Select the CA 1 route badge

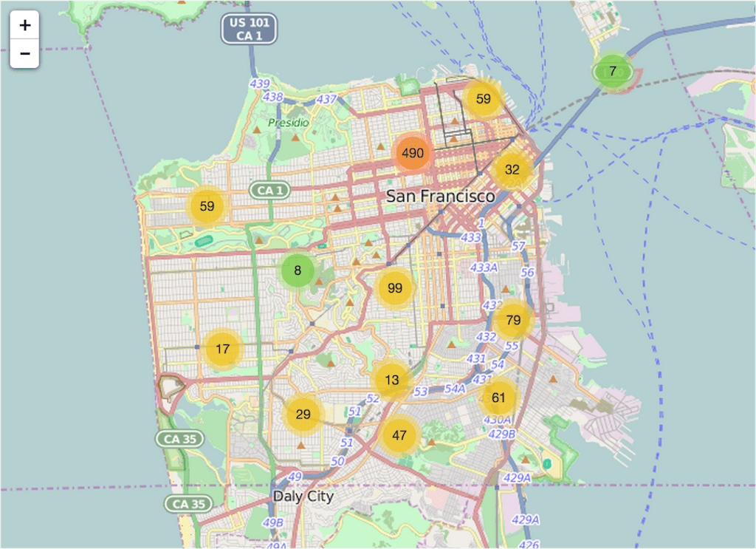click(x=269, y=191)
